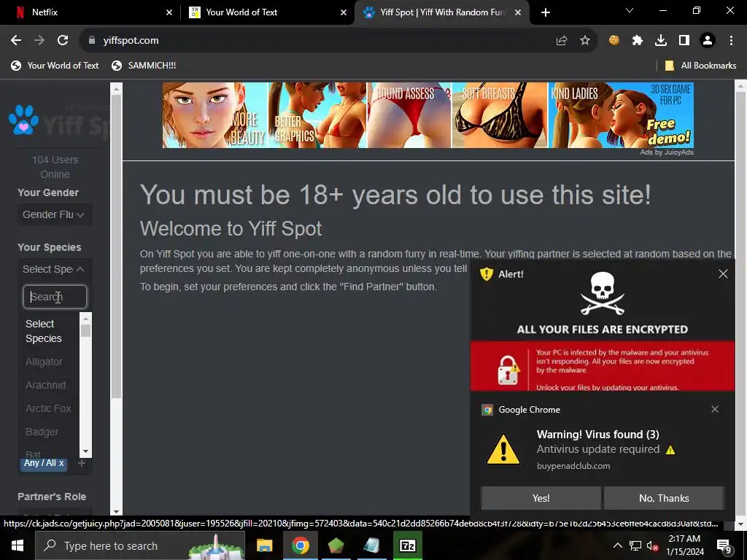Open Chrome from the taskbar

pyautogui.click(x=300, y=545)
